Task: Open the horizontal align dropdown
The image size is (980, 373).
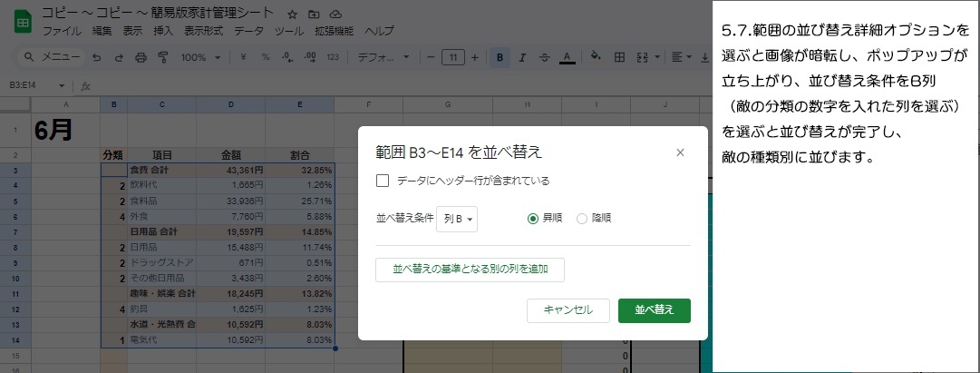Action: (681, 57)
